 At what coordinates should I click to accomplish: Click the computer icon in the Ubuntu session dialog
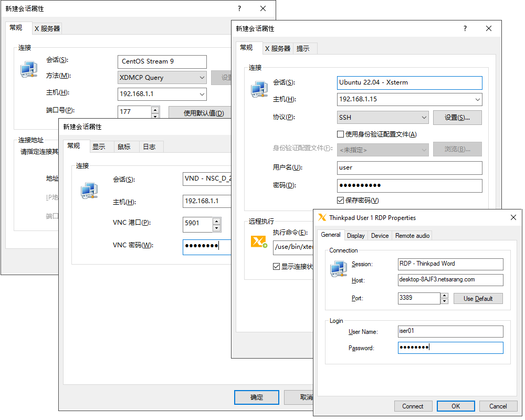click(x=259, y=89)
